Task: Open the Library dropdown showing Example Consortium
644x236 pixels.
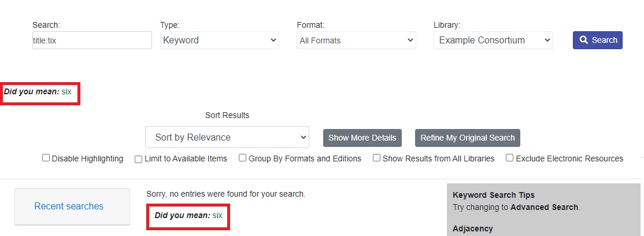Action: [x=493, y=40]
